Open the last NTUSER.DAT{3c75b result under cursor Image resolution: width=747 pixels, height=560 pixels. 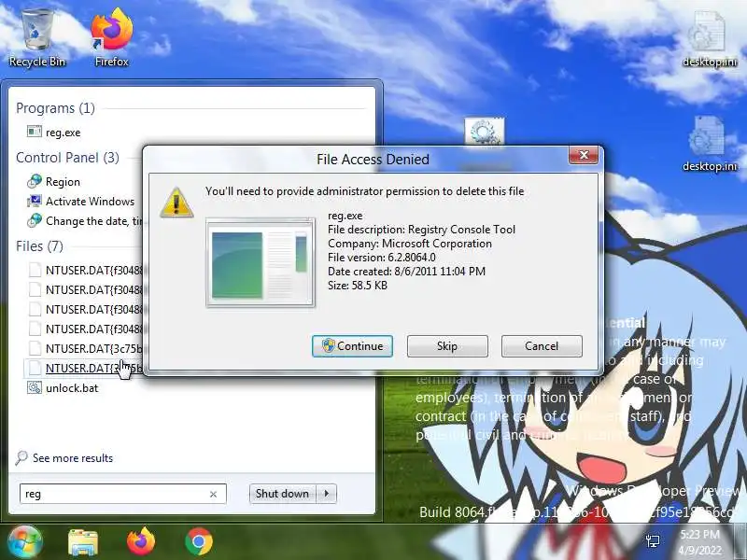84,368
